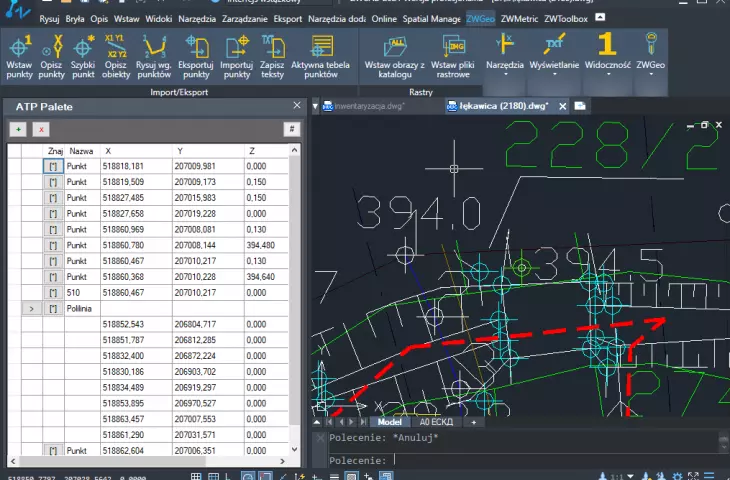Start Rysuj wg. punktów tool
Screen dimensions: 730x480
point(154,56)
